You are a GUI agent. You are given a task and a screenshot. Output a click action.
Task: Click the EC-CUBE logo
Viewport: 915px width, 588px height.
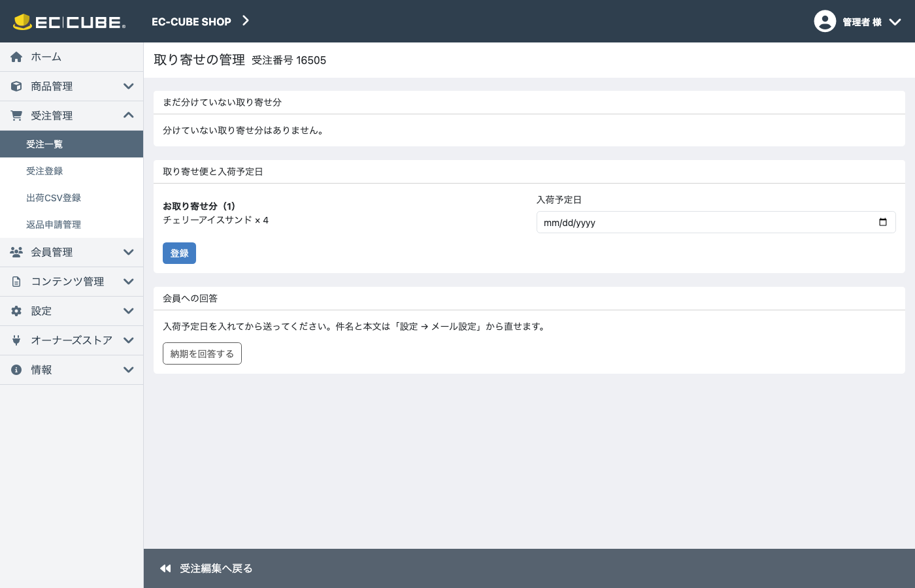69,22
